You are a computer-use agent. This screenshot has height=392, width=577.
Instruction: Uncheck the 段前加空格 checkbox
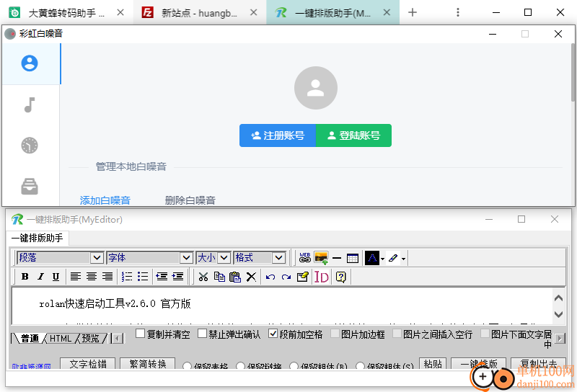click(x=273, y=334)
